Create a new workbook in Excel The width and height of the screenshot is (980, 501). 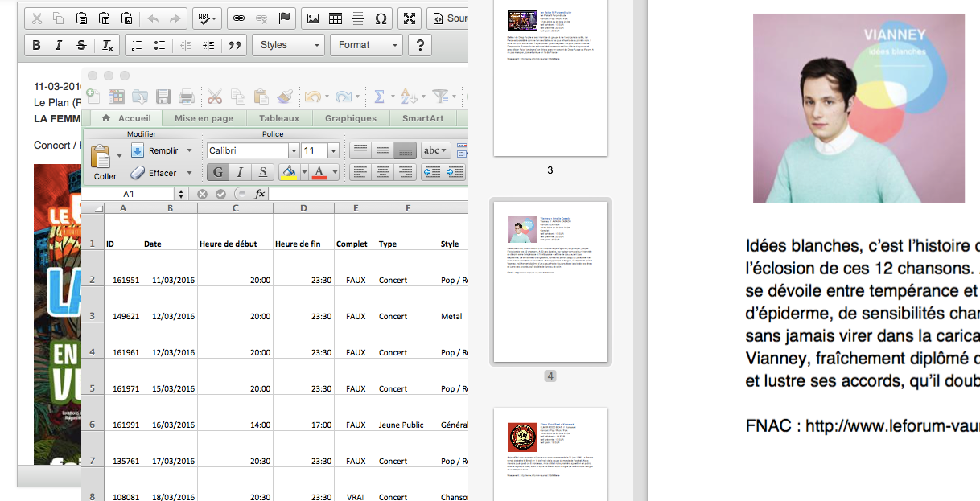pos(93,97)
